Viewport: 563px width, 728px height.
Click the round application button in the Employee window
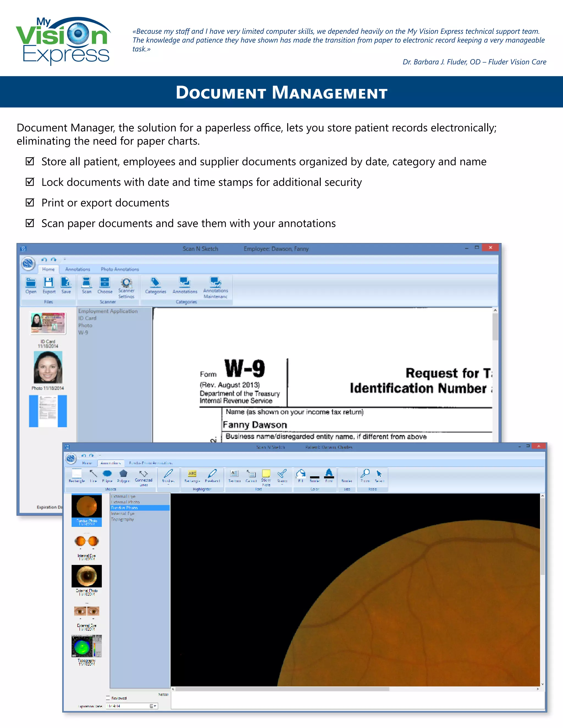coord(28,264)
